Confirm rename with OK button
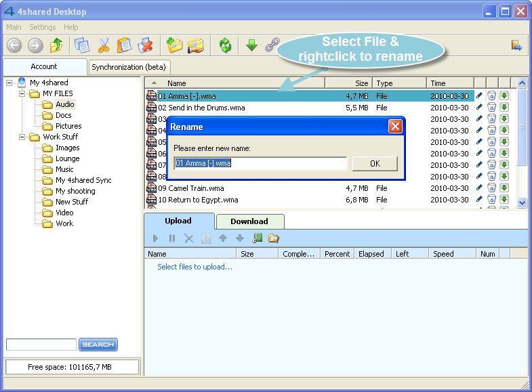Image resolution: width=532 pixels, height=392 pixels. click(375, 164)
